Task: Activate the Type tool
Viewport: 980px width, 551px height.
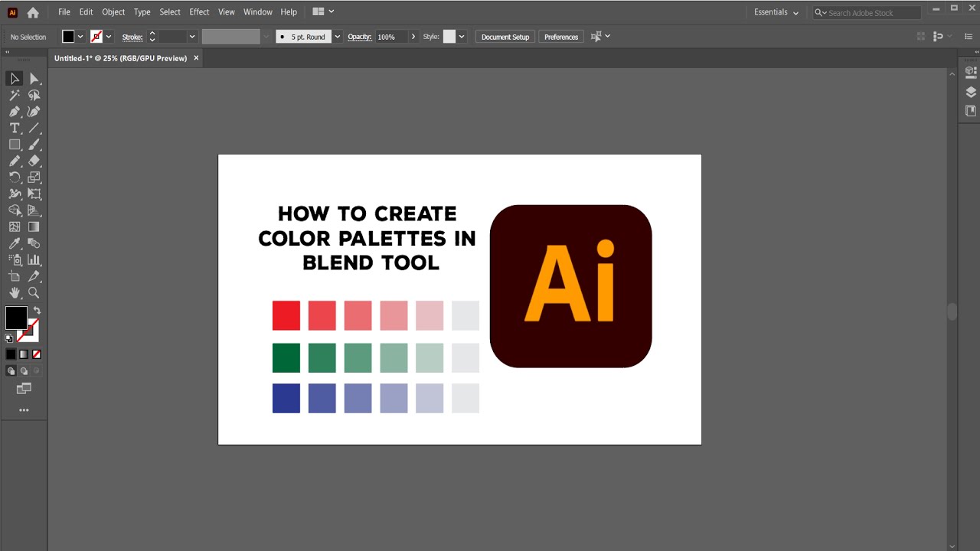Action: click(x=15, y=128)
